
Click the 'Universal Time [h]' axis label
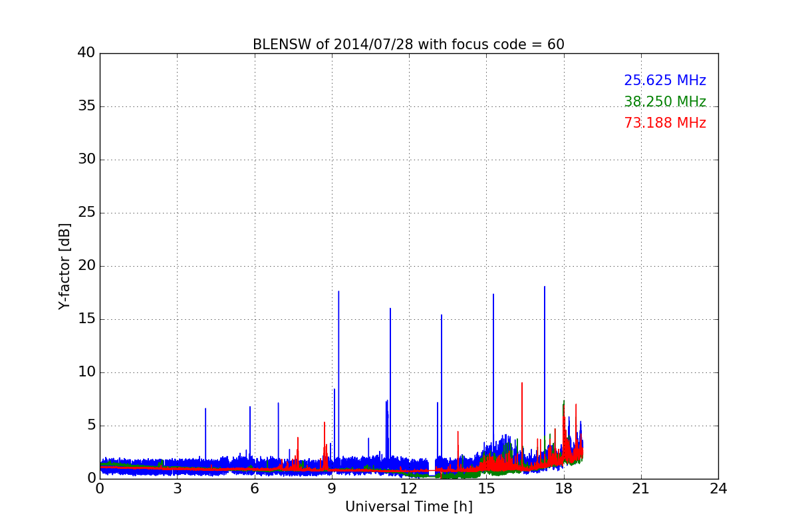(x=409, y=507)
